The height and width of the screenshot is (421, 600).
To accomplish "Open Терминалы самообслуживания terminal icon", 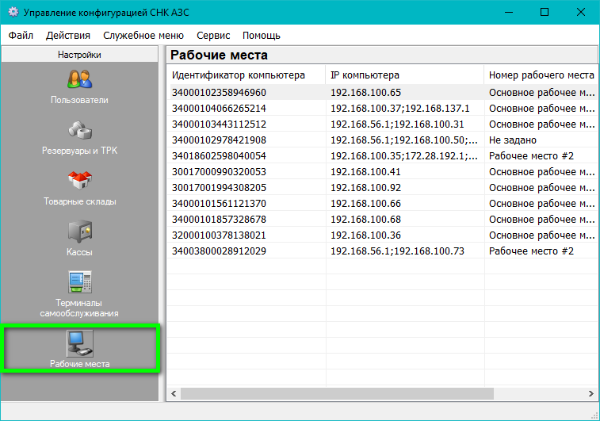I will pos(79,282).
